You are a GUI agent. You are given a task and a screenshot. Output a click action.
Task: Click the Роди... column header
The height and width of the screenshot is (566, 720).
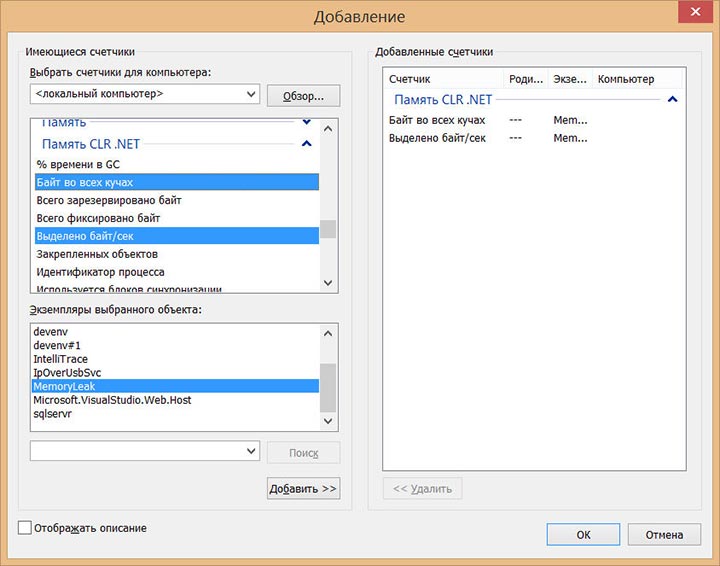(526, 79)
